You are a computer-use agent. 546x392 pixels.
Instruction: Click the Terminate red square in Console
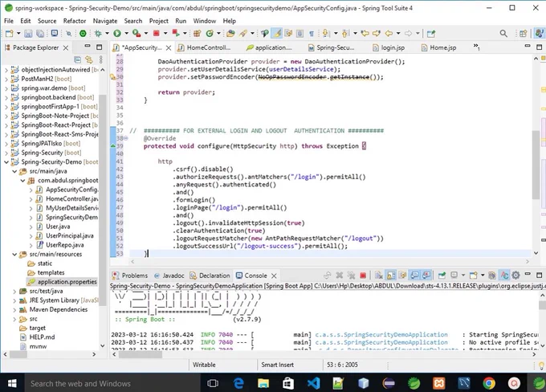click(x=363, y=276)
